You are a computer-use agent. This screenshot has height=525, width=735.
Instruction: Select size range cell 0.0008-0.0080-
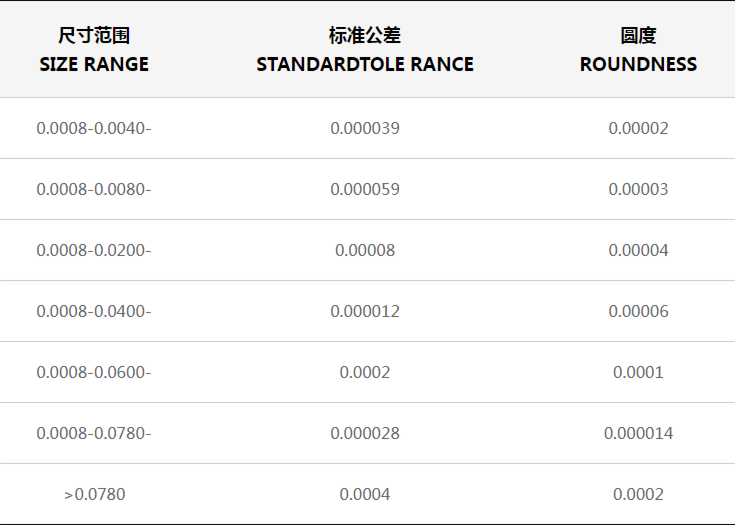[94, 189]
